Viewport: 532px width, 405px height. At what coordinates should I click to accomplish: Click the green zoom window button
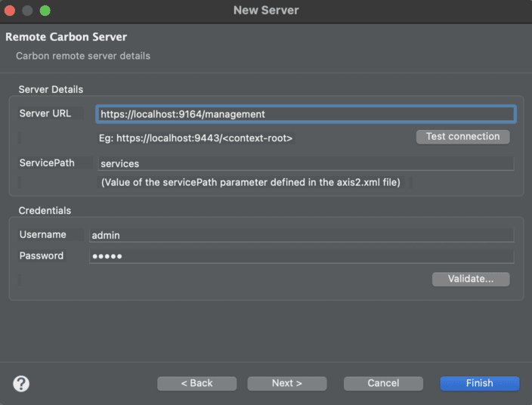45,11
